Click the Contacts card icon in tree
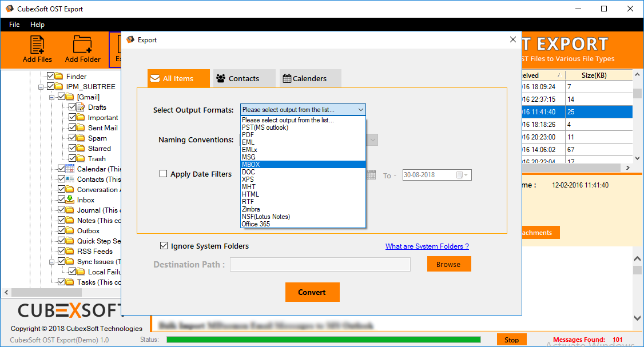The image size is (644, 347). coord(70,179)
